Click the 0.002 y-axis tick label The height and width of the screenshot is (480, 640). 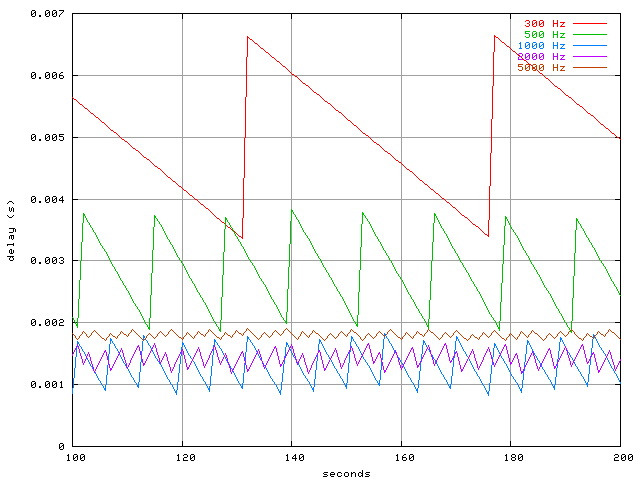[47, 322]
